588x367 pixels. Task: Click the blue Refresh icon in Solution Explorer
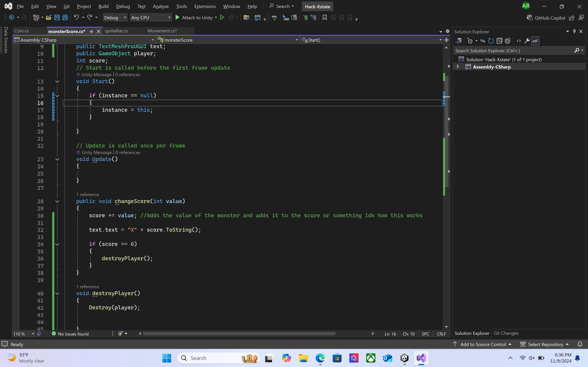pyautogui.click(x=491, y=41)
